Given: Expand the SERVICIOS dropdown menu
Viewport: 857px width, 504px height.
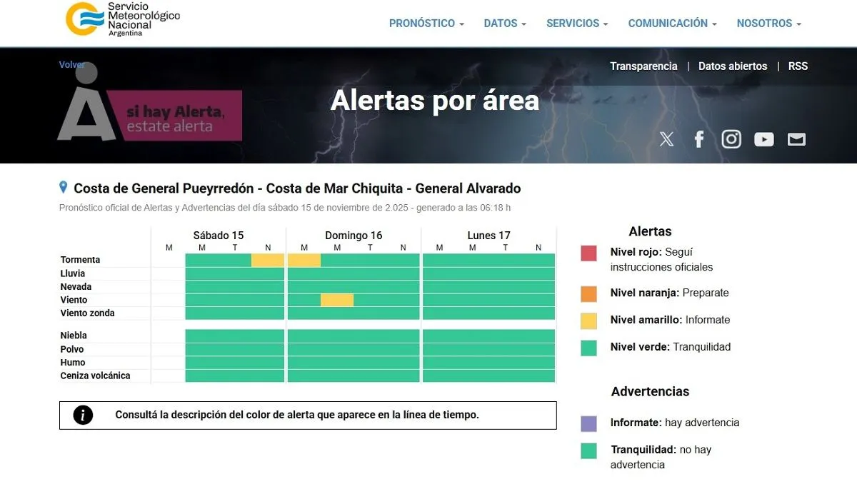Looking at the screenshot, I should [577, 24].
